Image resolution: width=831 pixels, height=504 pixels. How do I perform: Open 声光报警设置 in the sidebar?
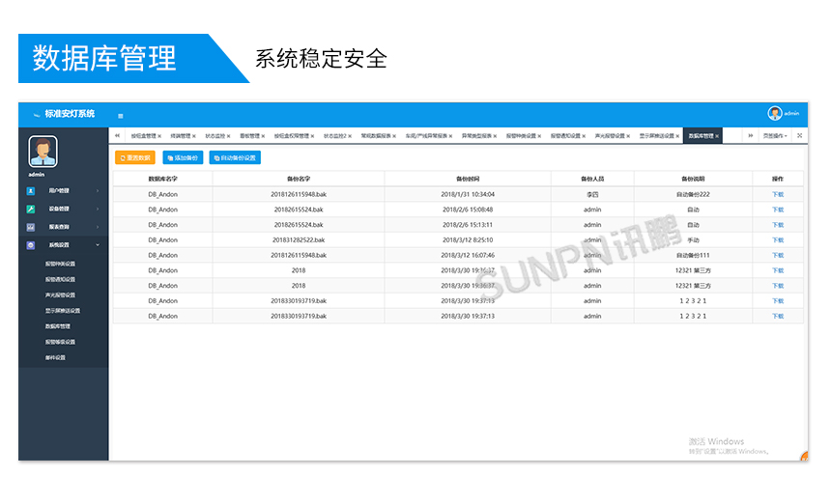[x=60, y=294]
